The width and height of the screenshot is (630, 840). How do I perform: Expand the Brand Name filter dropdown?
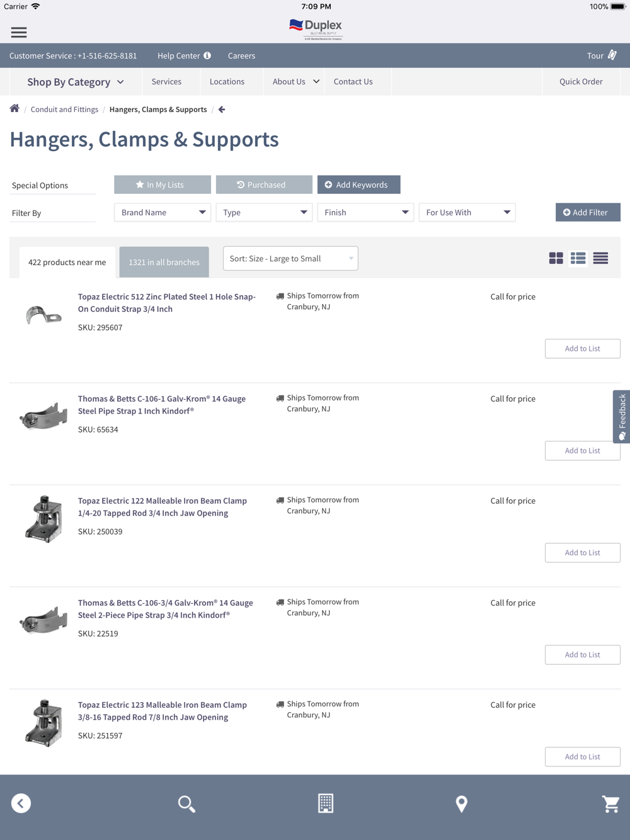click(163, 212)
